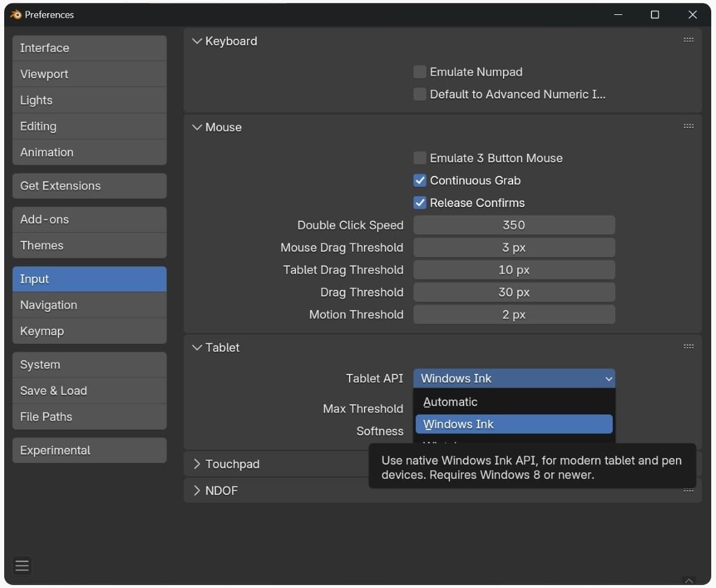Switch to Themes section
The image size is (716, 588).
(x=89, y=245)
